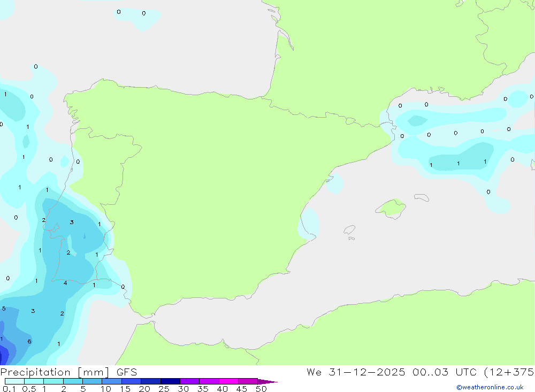Click the legend scale label '50'
The width and height of the screenshot is (535, 392).
pyautogui.click(x=261, y=389)
